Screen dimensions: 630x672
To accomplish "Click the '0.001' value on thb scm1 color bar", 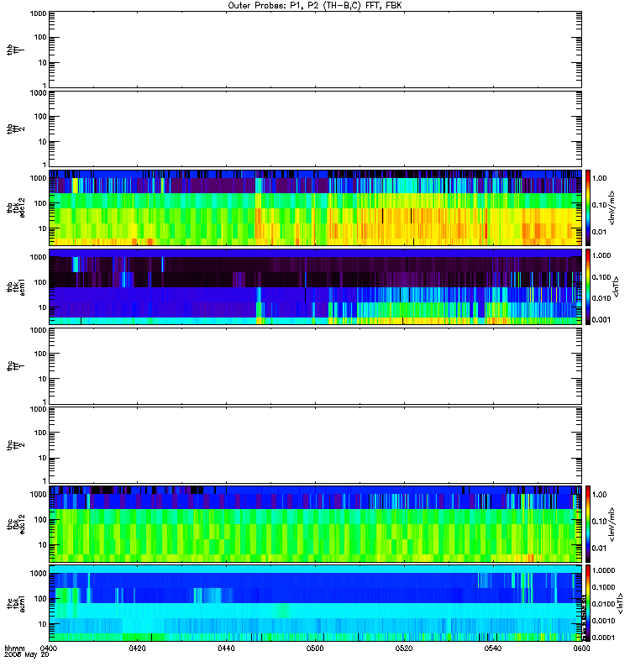I will [601, 320].
